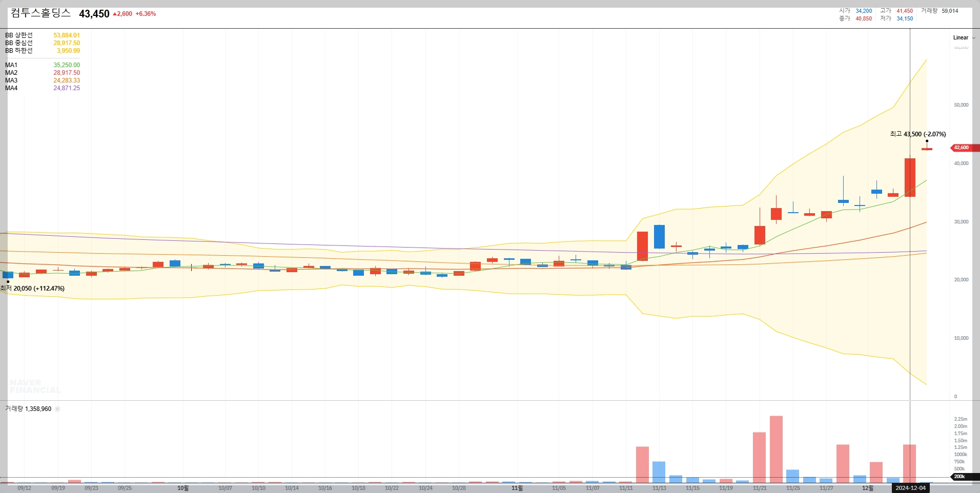Click the 최저 20,050 (+112.47%) annotation

tap(32, 289)
